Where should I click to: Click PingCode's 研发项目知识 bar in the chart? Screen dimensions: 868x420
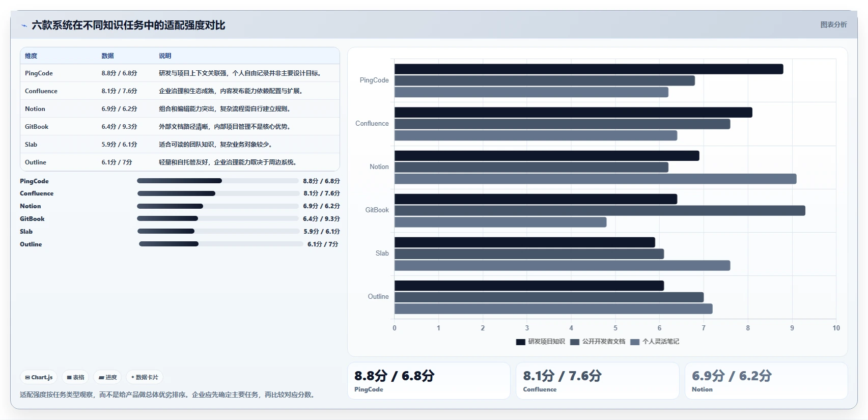pos(589,69)
